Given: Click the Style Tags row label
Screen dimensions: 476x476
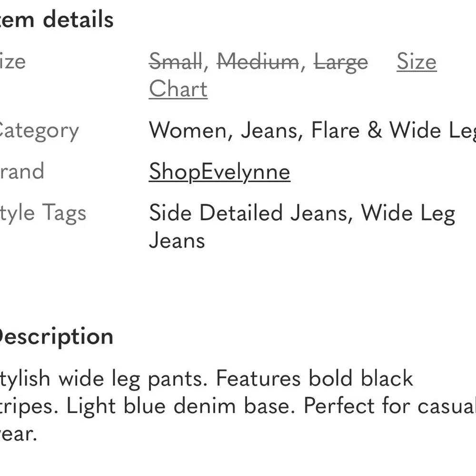Looking at the screenshot, I should [43, 213].
